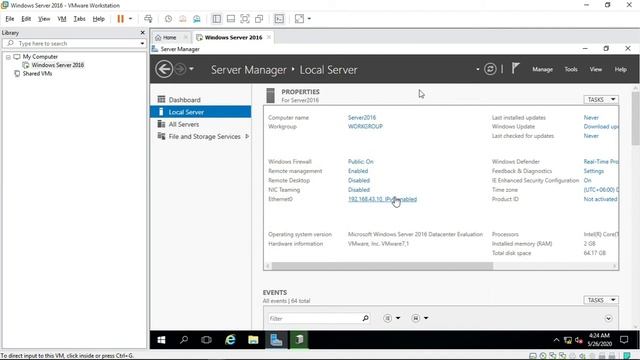Viewport: 640px width, 360px height.
Task: Open the Manage menu in Server Manager
Action: click(x=542, y=69)
